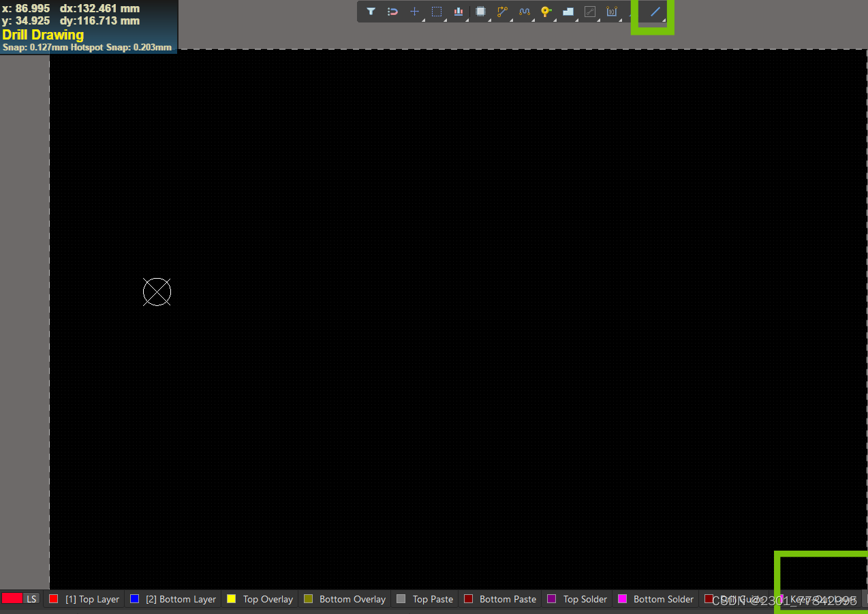The height and width of the screenshot is (614, 868).
Task: Select the Bottom Paste layer tab
Action: 500,599
